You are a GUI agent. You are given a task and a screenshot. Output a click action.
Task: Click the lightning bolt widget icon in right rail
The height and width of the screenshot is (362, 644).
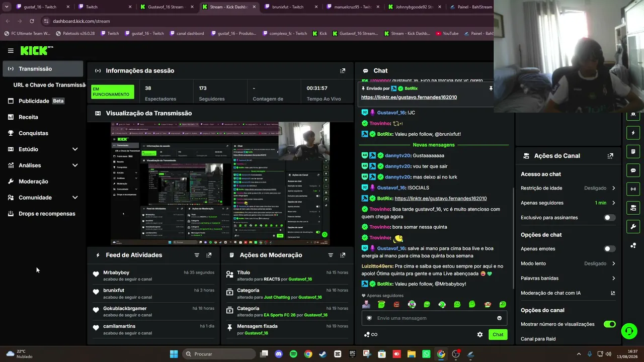click(x=633, y=133)
